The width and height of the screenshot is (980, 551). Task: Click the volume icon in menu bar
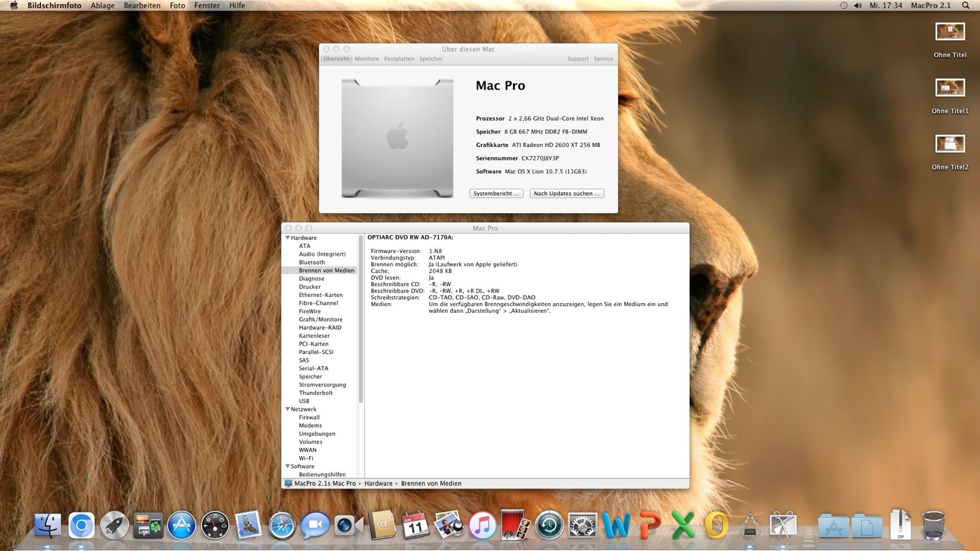(858, 6)
